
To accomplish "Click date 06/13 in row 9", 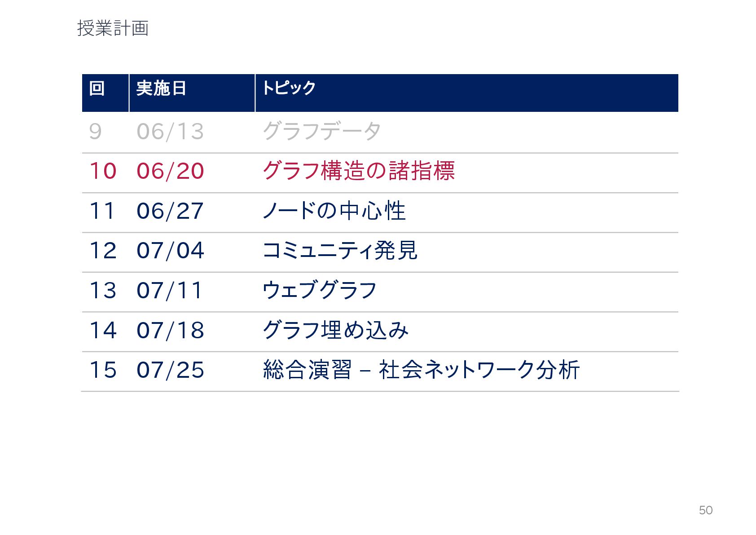I will click(170, 132).
